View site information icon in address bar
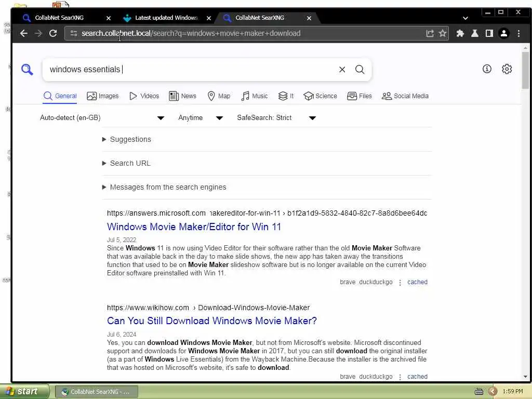Viewport: 532px width, 399px height. point(74,33)
